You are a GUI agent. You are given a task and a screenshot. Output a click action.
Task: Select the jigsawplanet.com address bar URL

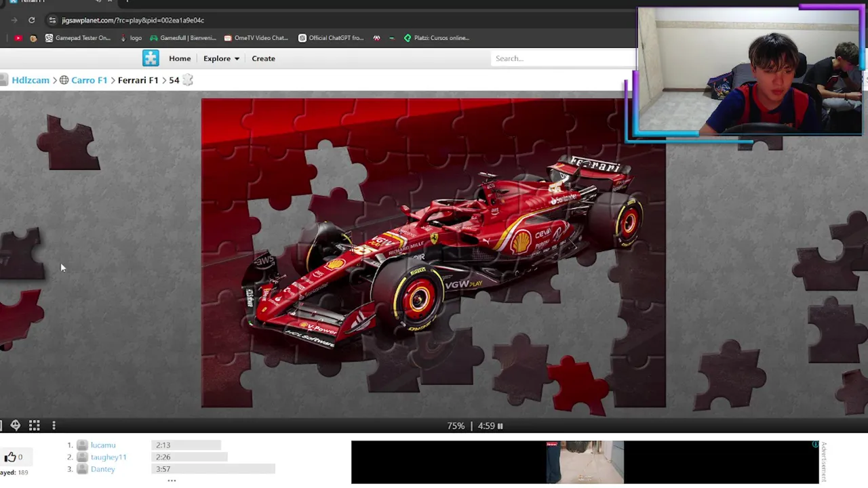pyautogui.click(x=133, y=20)
